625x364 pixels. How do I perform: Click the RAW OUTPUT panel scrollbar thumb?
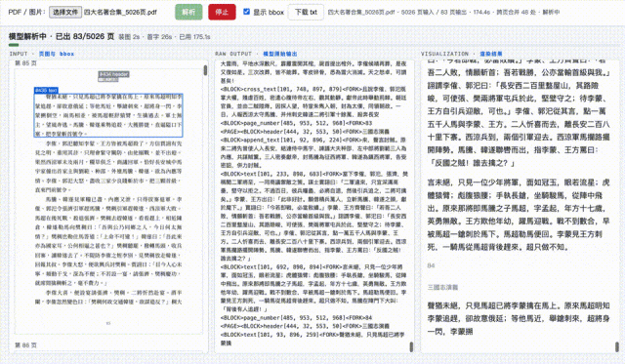tap(411, 346)
